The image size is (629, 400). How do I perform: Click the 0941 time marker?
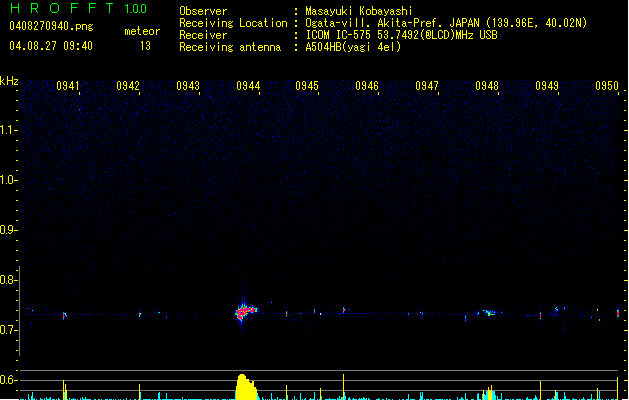(x=68, y=86)
